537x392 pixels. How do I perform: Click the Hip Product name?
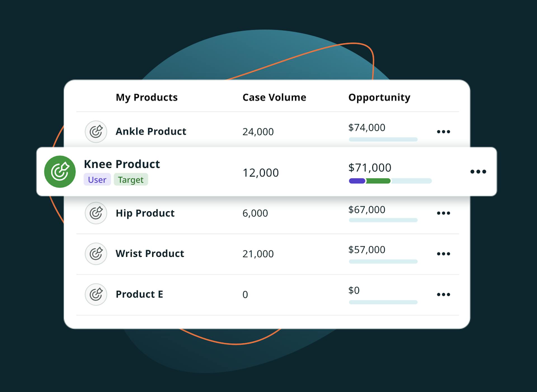(x=145, y=213)
